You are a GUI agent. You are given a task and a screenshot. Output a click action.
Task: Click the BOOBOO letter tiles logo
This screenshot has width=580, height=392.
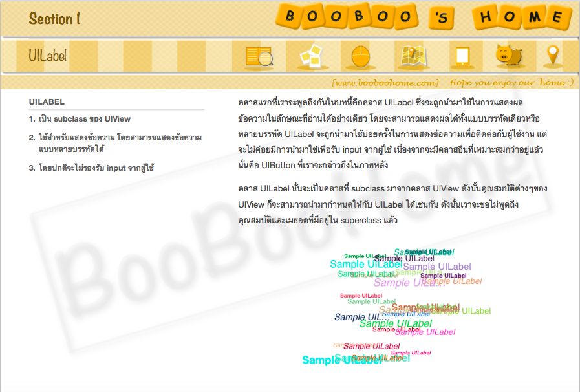coord(347,16)
